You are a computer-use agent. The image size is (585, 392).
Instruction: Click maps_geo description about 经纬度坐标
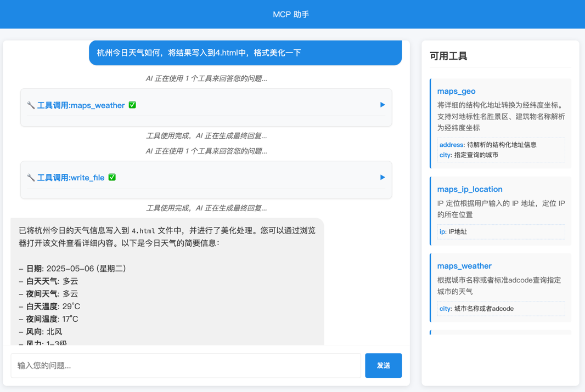pyautogui.click(x=501, y=116)
